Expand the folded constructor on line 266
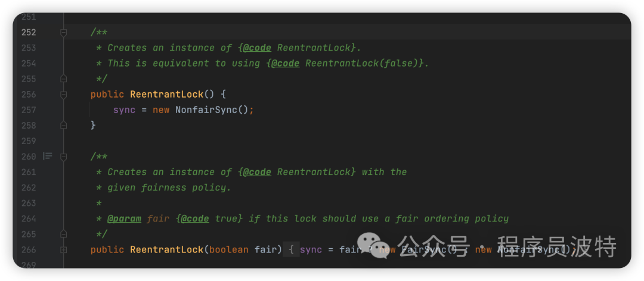Screen dimensions: 644x281 pyautogui.click(x=63, y=249)
